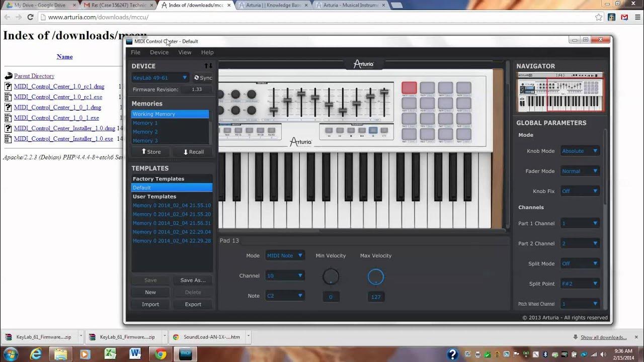Click the Save As... template button

(193, 280)
